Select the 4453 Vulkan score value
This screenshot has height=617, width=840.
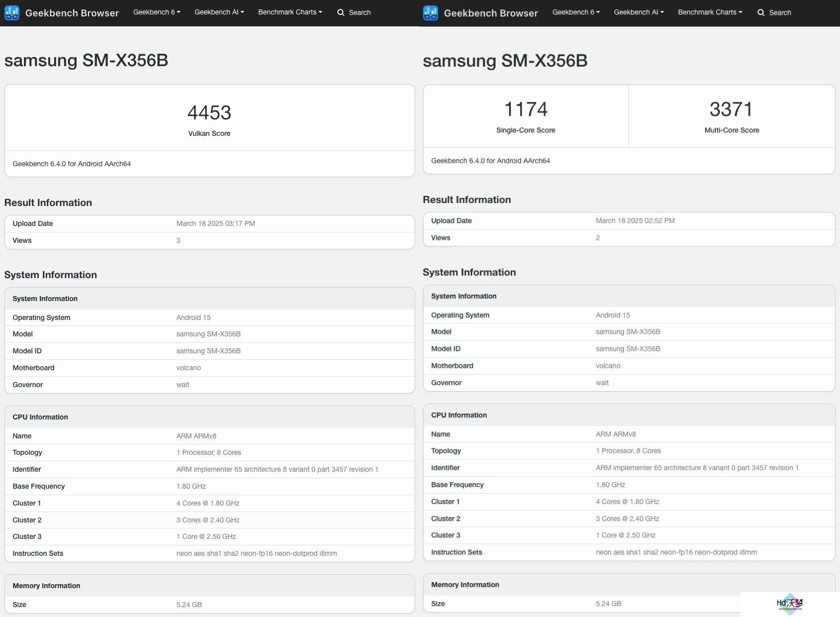(x=209, y=112)
